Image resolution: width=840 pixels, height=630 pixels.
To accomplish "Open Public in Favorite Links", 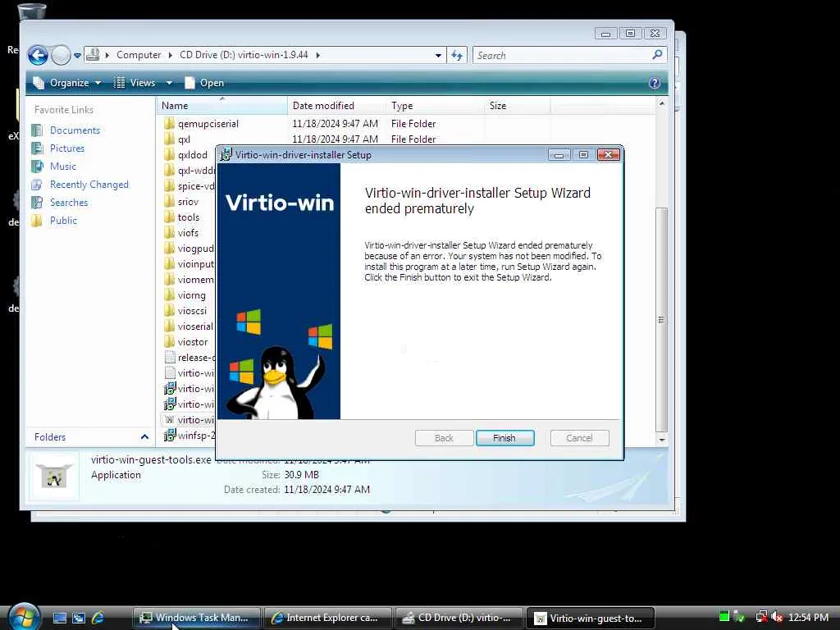I will point(63,221).
